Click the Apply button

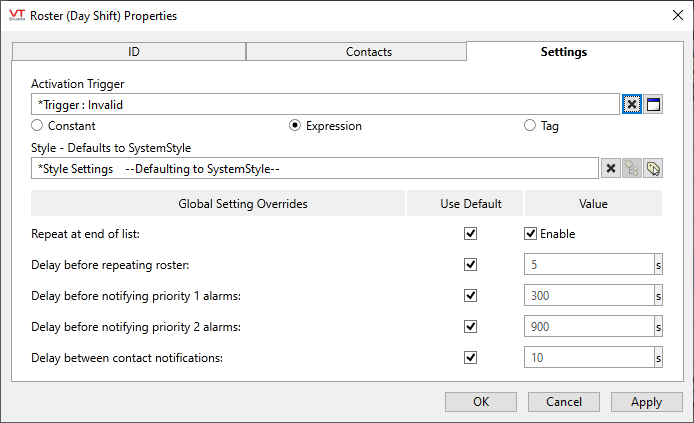pyautogui.click(x=646, y=402)
